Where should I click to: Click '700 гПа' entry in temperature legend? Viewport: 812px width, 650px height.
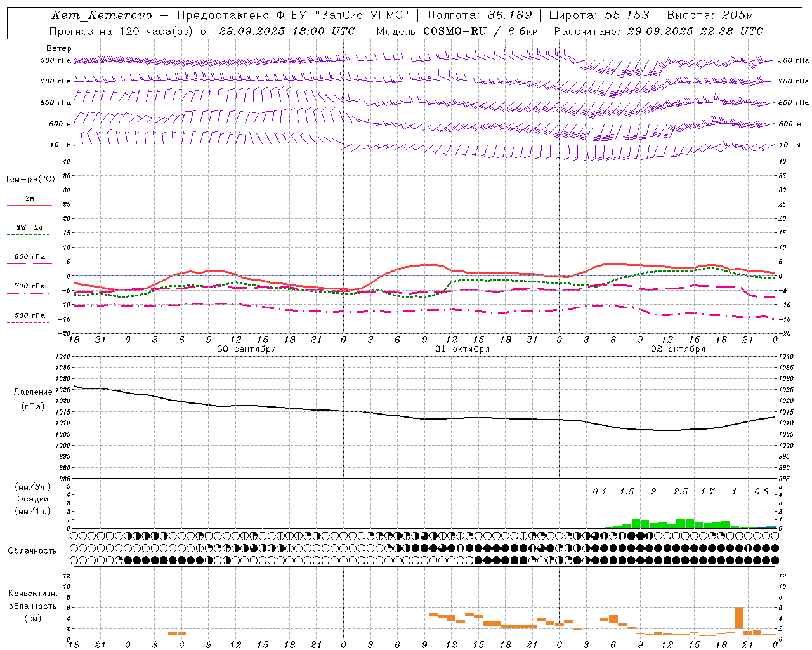[x=30, y=286]
